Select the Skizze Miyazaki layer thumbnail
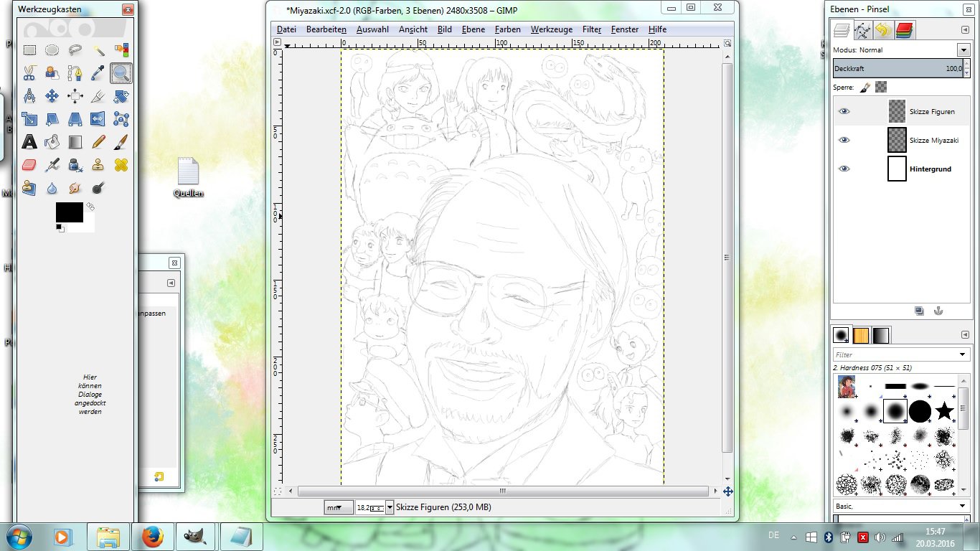Viewport: 980px width, 551px height. click(897, 140)
